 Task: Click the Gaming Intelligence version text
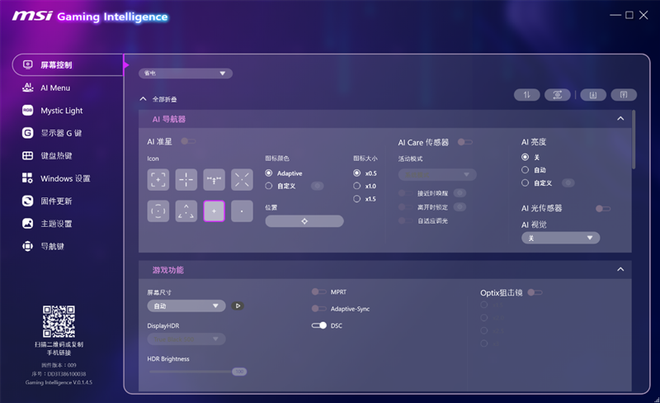click(59, 382)
